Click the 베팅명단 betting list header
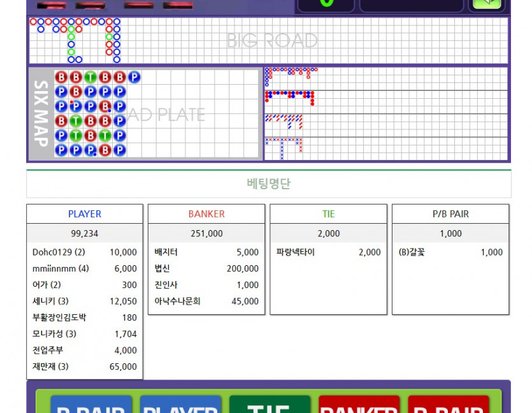The image size is (532, 413). coord(268,184)
